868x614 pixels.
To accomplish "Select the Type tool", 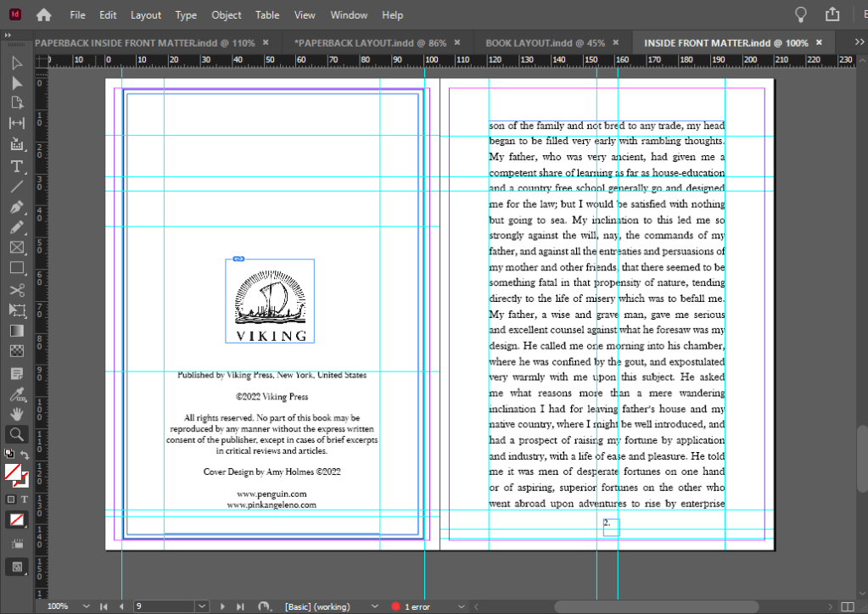I will click(x=16, y=165).
